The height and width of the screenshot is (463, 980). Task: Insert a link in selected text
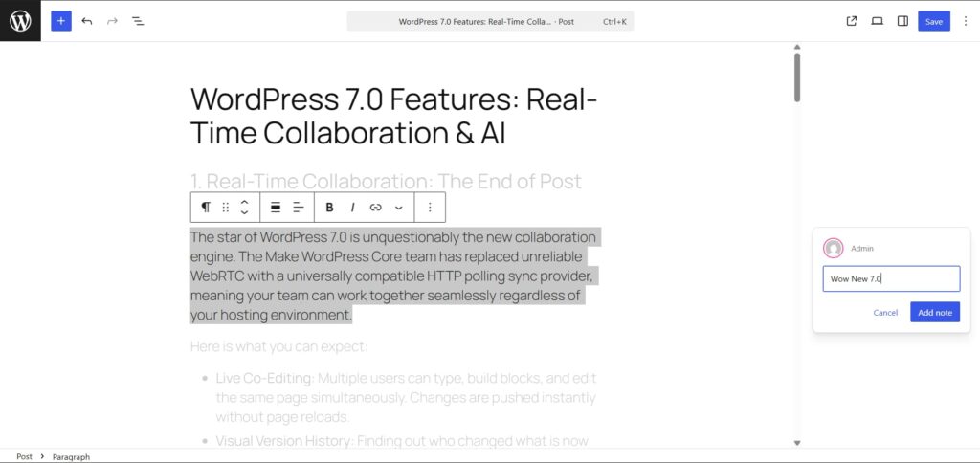[376, 207]
